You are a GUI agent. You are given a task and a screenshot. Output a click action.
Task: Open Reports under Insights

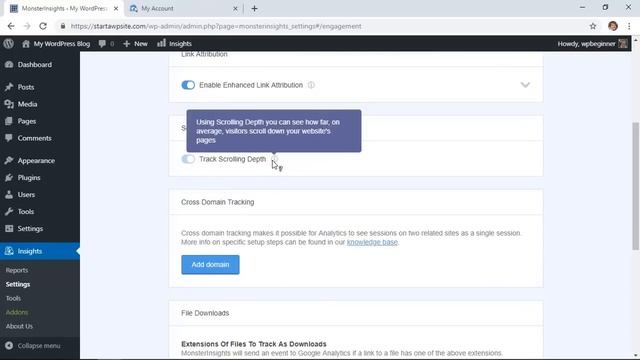17,270
